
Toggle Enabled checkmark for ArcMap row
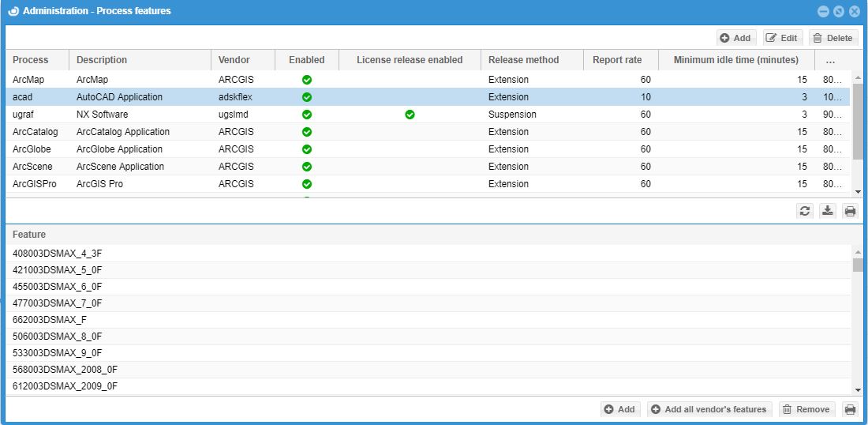pyautogui.click(x=307, y=80)
